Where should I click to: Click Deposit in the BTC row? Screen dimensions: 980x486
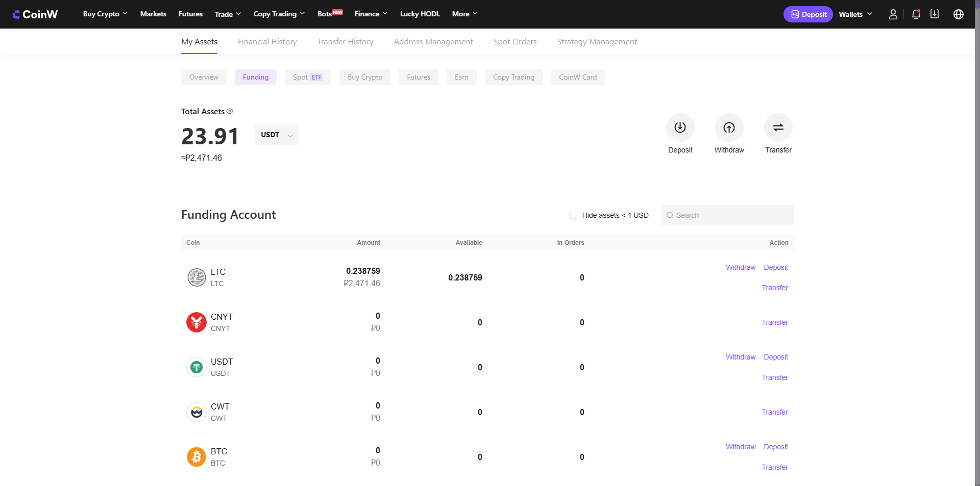(x=776, y=447)
